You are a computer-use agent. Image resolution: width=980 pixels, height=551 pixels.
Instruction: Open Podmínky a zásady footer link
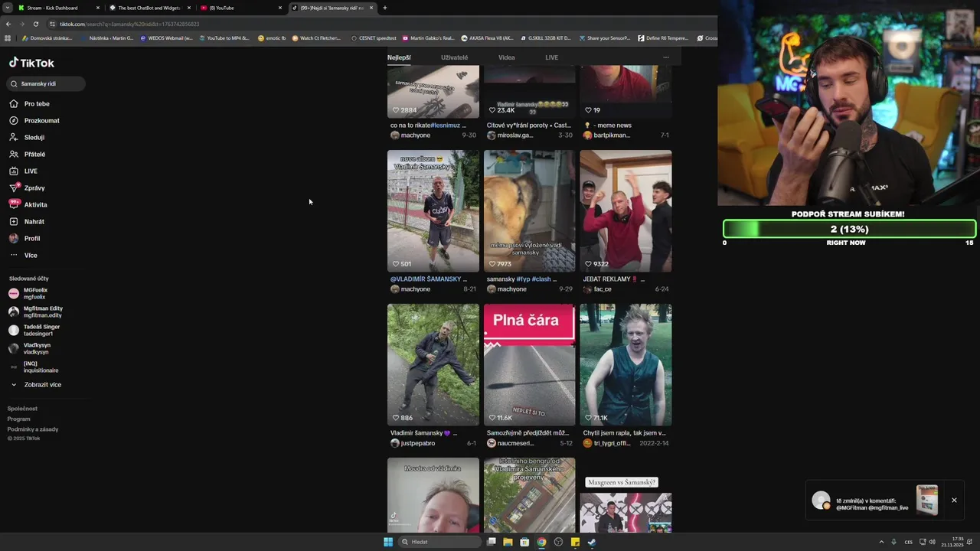(x=33, y=429)
